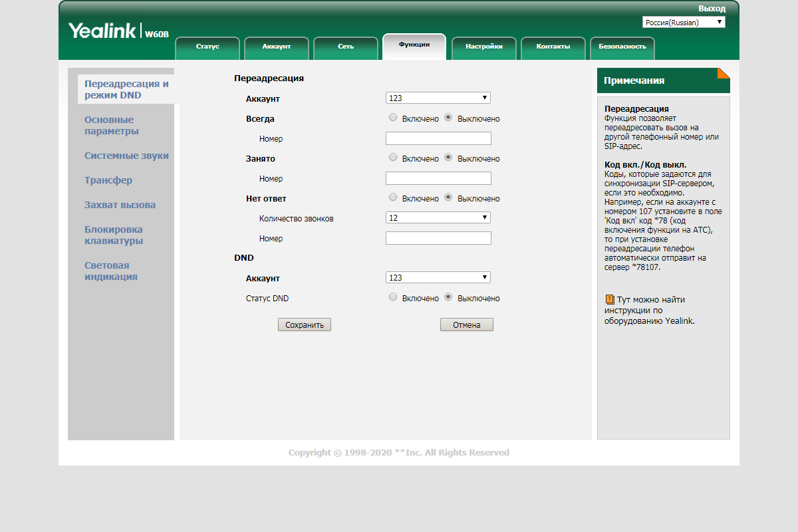Enable Always forwarding radio button
Viewport: 798px width, 532px height.
pyautogui.click(x=393, y=118)
